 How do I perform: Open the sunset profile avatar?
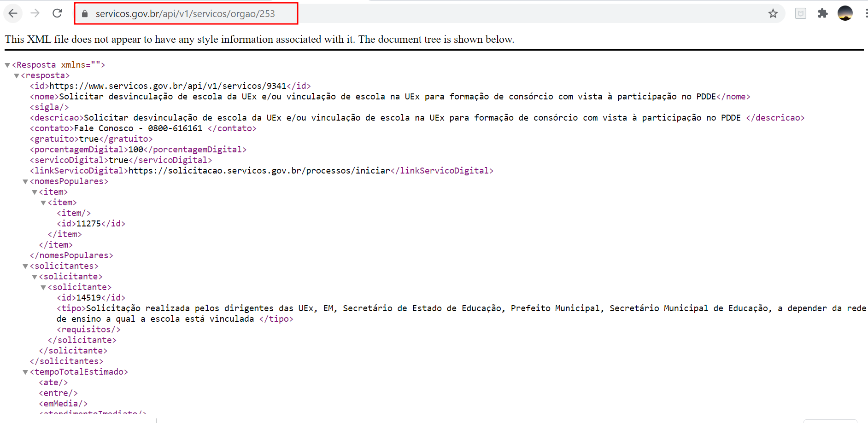pyautogui.click(x=845, y=13)
